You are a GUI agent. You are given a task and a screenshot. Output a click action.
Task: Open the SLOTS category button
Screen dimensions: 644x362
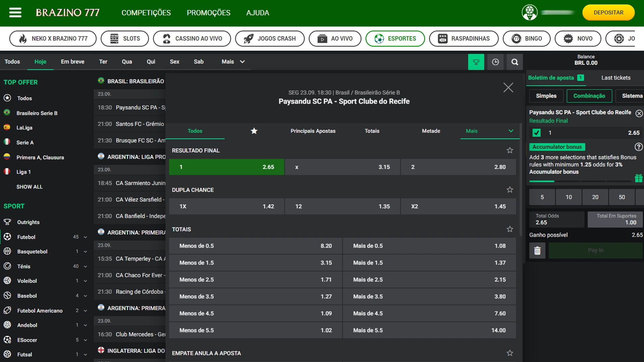click(125, 39)
